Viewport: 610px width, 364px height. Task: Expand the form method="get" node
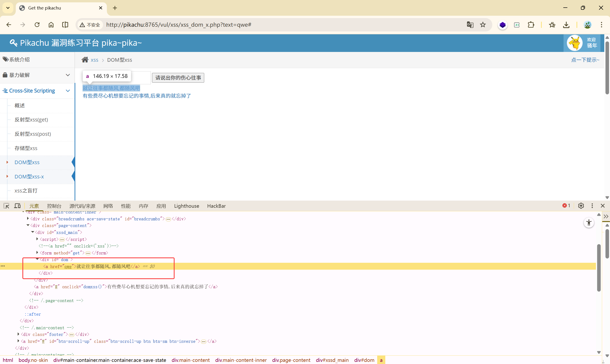pyautogui.click(x=37, y=253)
